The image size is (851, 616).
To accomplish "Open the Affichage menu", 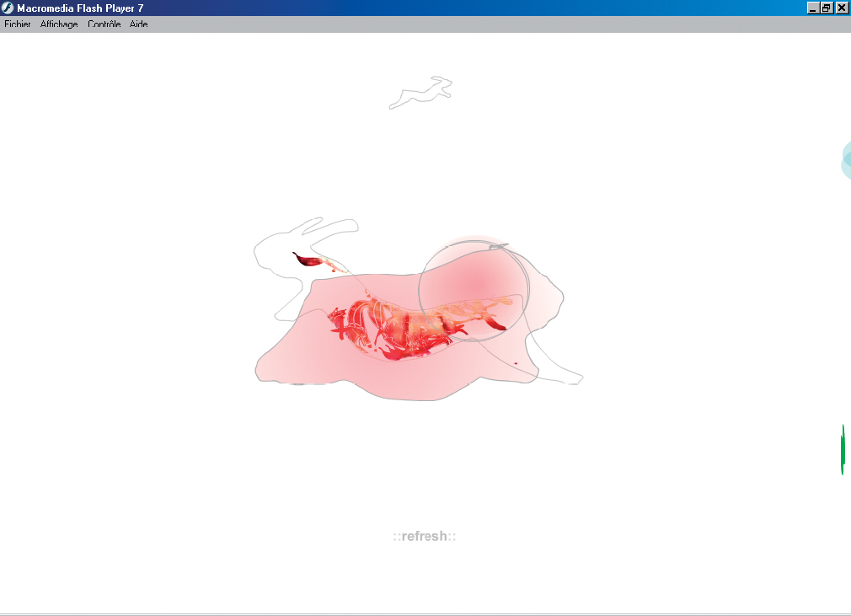I will (x=59, y=24).
